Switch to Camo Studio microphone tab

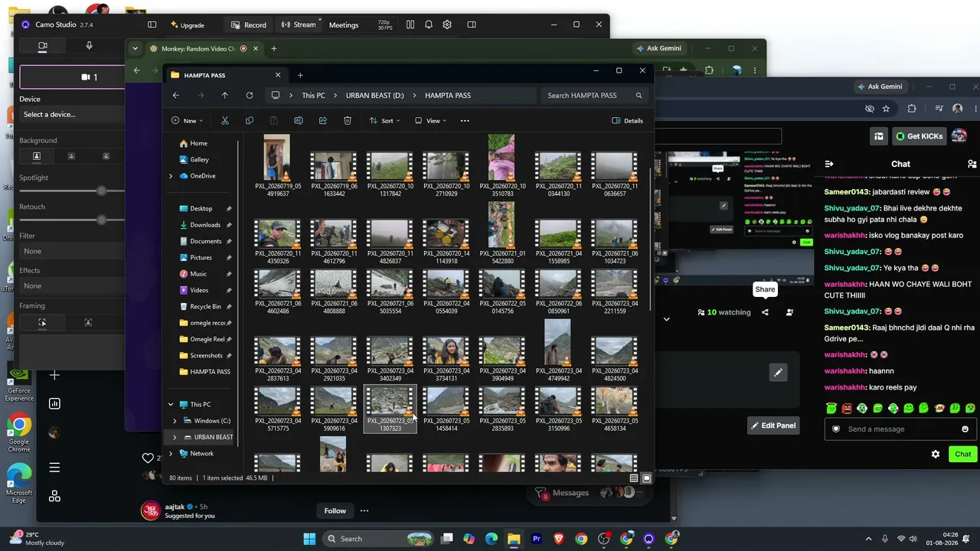[89, 46]
